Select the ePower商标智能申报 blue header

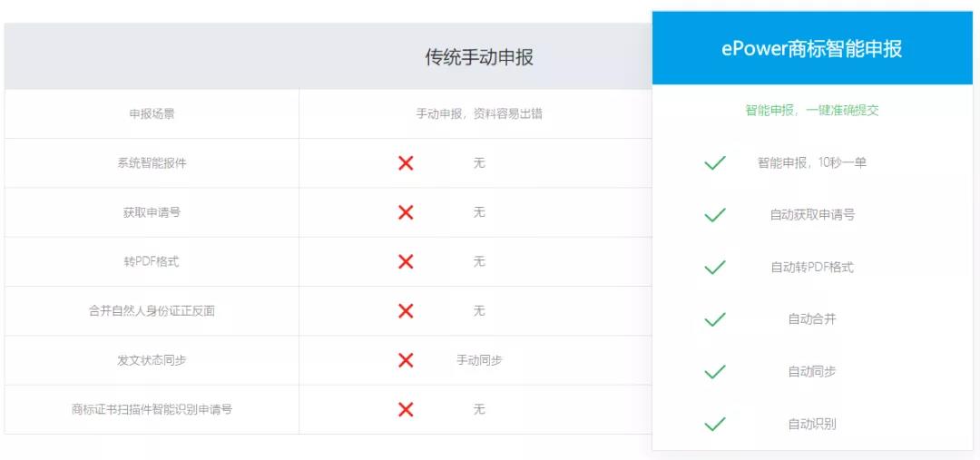coord(812,48)
